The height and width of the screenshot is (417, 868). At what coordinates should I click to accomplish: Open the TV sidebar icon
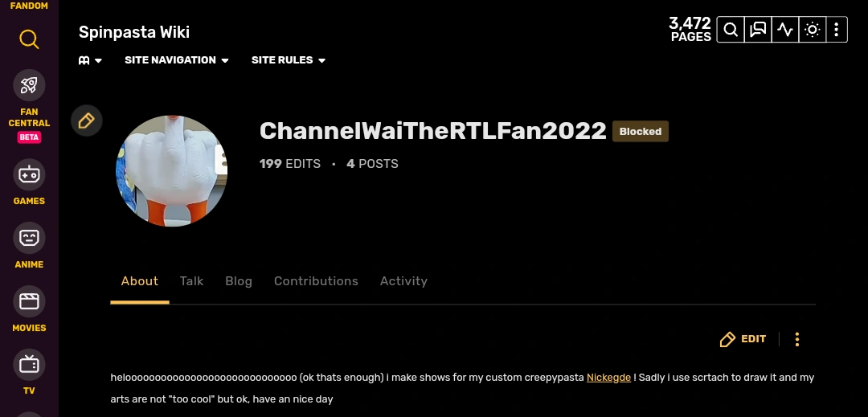pyautogui.click(x=29, y=365)
